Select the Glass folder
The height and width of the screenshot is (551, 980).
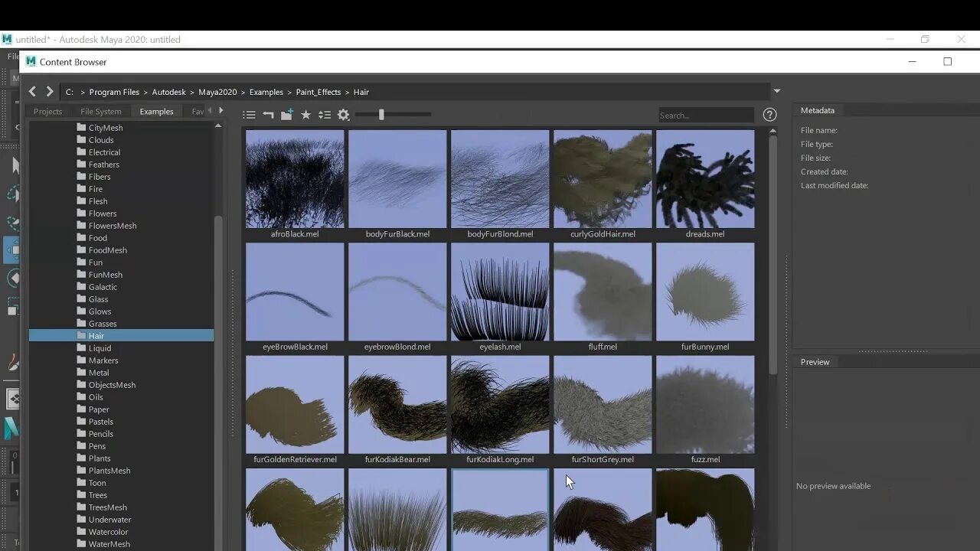coord(98,299)
